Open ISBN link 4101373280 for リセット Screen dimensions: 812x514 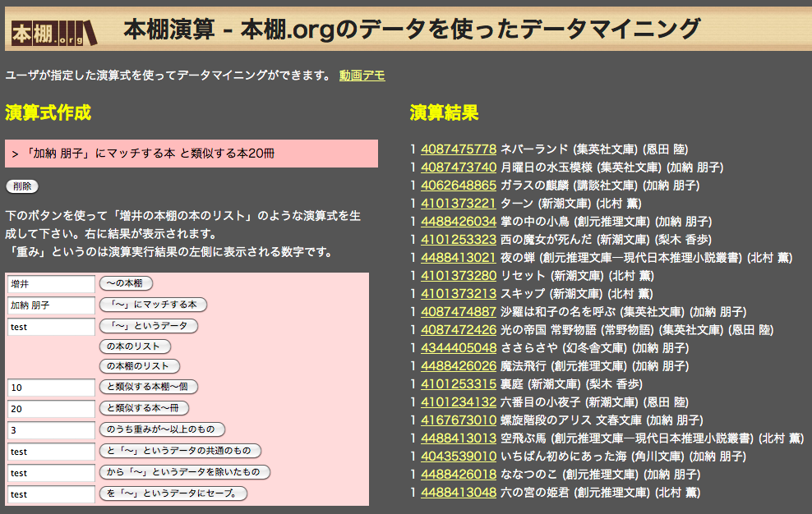click(x=459, y=277)
